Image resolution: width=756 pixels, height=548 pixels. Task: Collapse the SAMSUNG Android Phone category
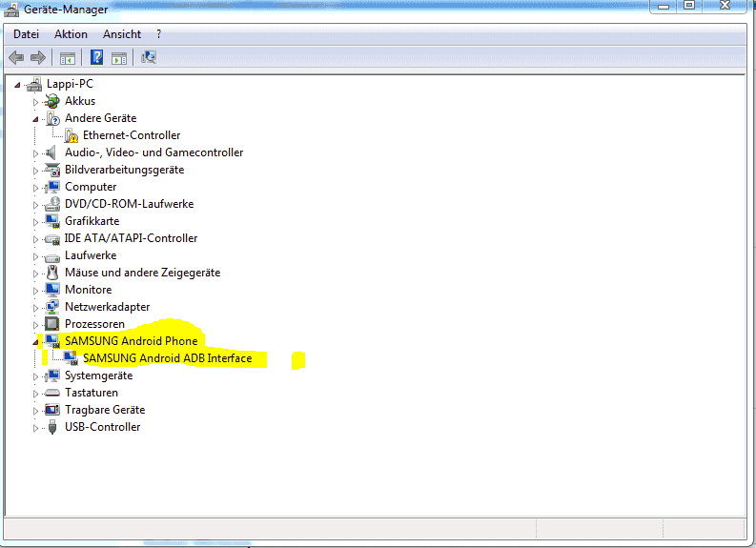[x=35, y=342]
